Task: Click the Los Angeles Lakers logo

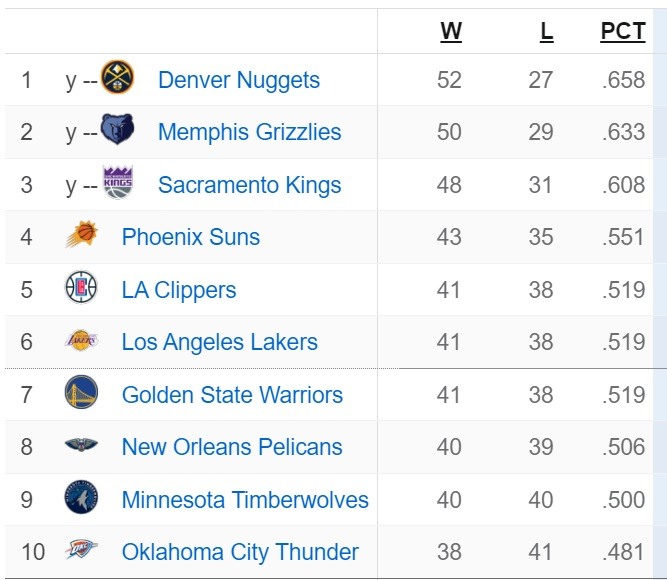Action: (x=81, y=340)
